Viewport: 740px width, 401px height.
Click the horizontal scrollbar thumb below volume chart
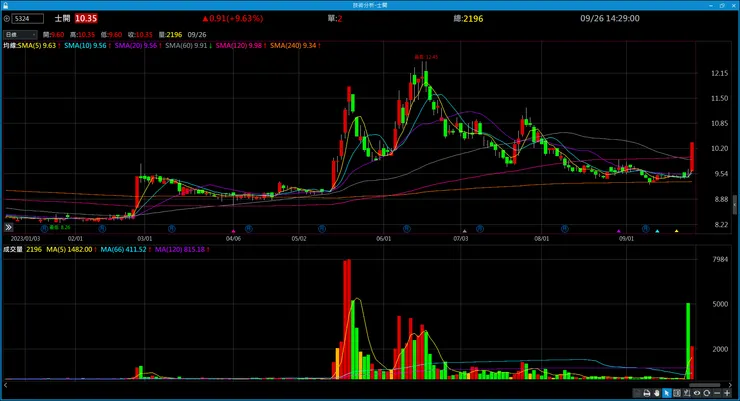(x=705, y=385)
